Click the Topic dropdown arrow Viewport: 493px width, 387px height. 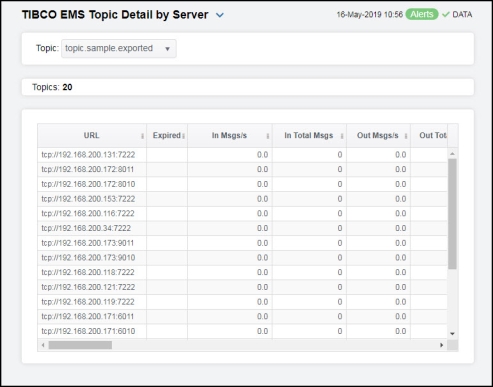167,49
